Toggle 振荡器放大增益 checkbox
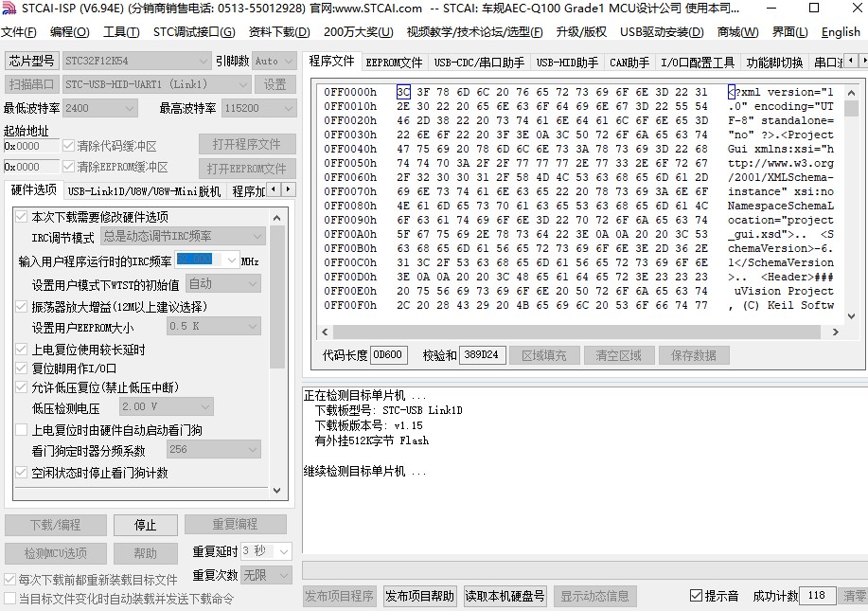Screen dimensions: 868x611 pos(21,306)
